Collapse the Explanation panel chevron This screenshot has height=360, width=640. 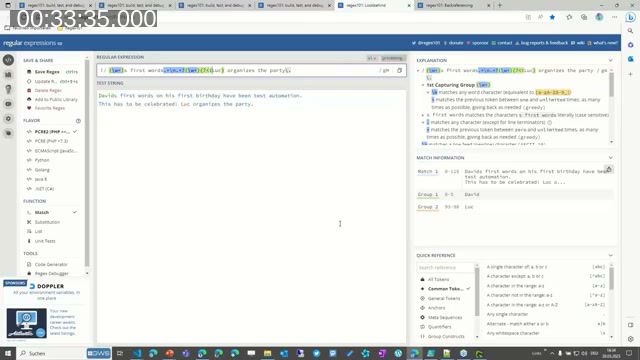[x=610, y=60]
